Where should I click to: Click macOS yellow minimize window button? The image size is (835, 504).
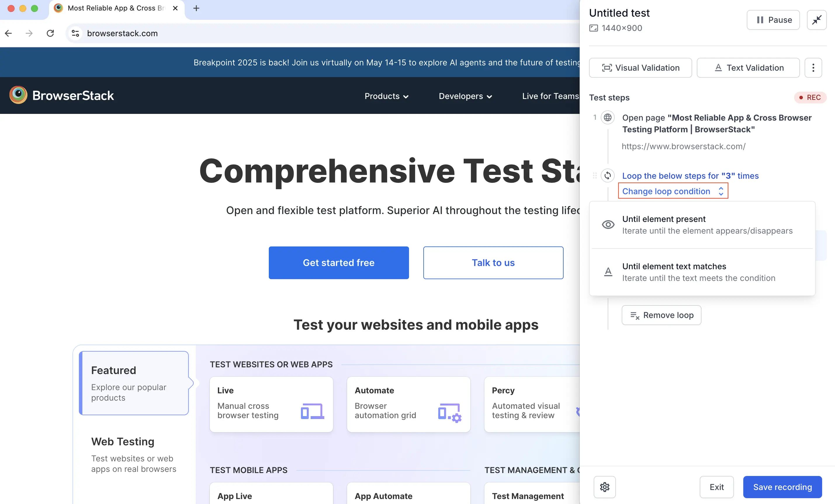coord(23,8)
